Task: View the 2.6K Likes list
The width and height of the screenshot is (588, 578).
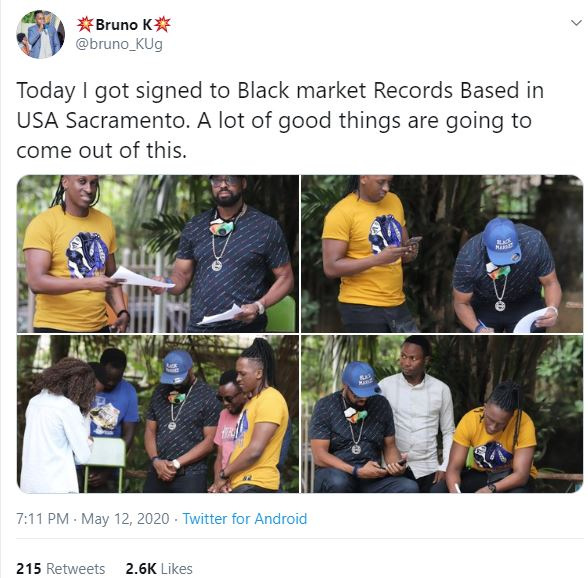Action: pyautogui.click(x=159, y=569)
